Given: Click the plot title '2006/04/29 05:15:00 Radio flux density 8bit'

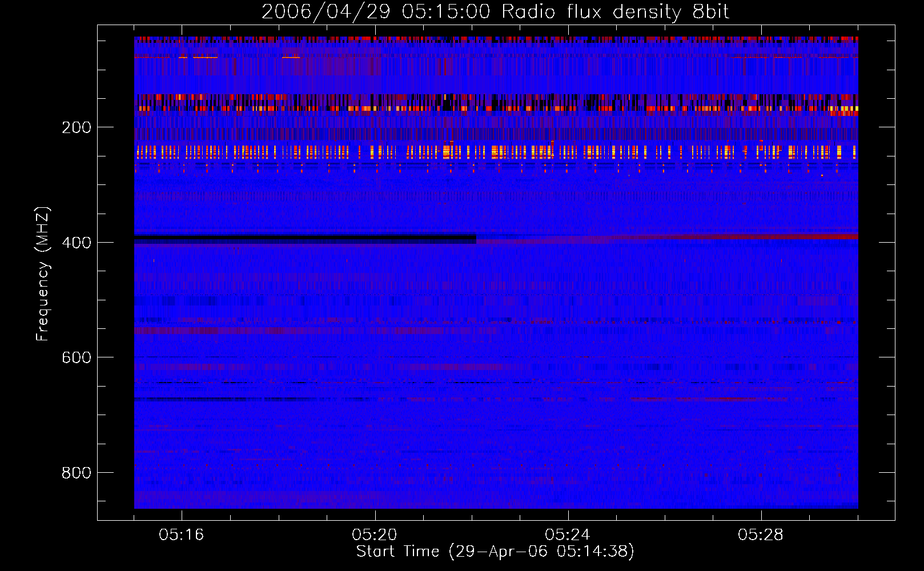Looking at the screenshot, I should click(495, 12).
